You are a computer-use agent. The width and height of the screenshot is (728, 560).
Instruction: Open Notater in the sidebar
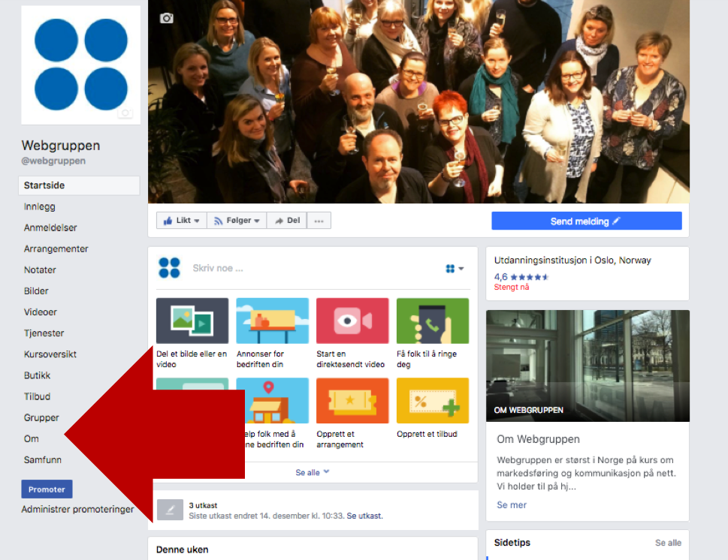click(x=40, y=269)
